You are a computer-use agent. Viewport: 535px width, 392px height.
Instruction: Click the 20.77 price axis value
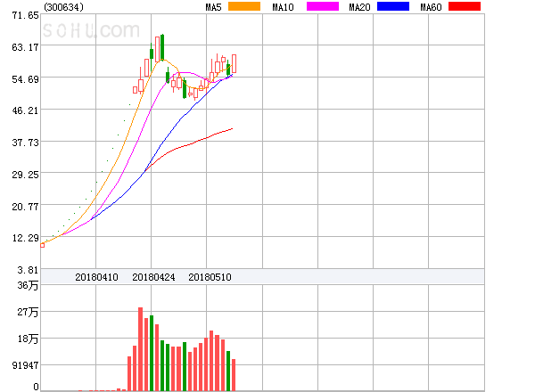coord(25,207)
